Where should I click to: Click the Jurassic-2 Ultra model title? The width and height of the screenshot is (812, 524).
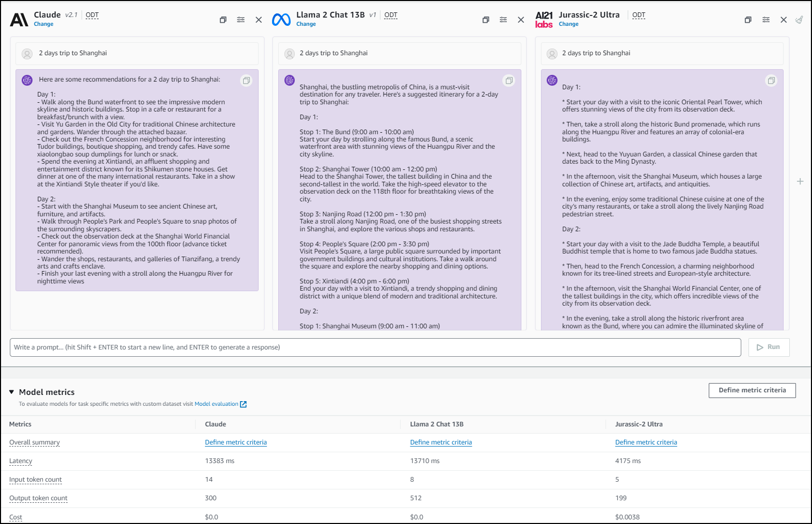(x=589, y=15)
